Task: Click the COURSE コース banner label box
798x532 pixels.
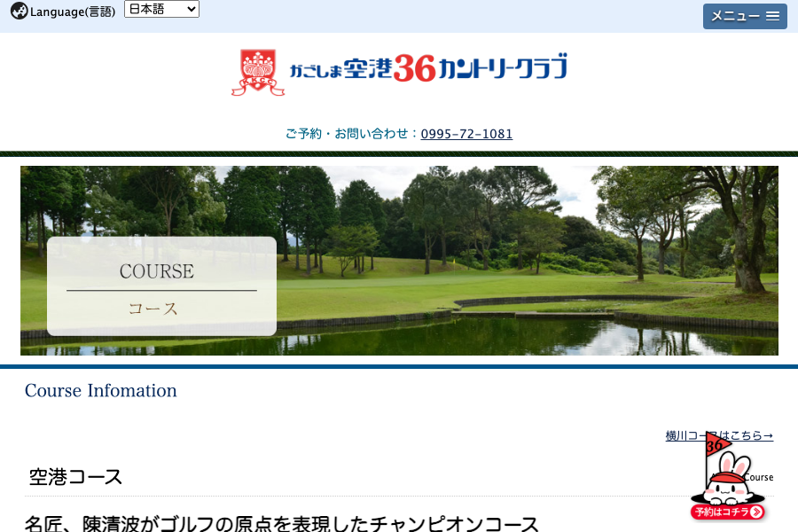Action: click(x=162, y=286)
